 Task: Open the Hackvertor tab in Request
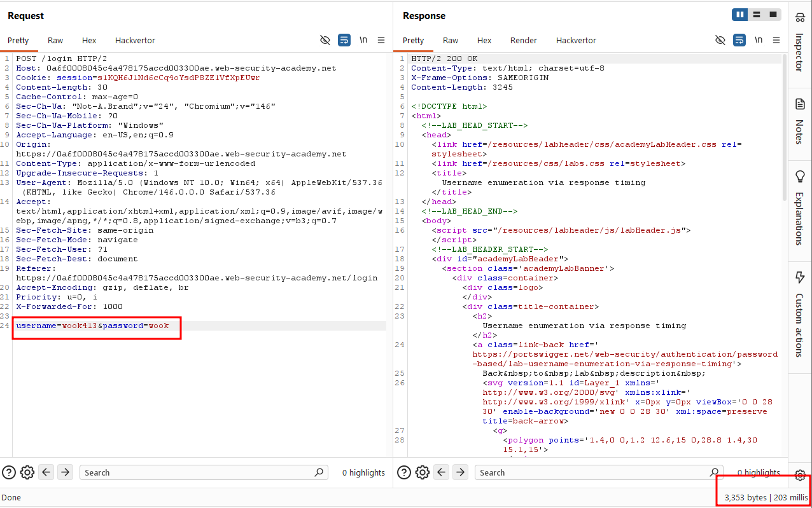(134, 40)
